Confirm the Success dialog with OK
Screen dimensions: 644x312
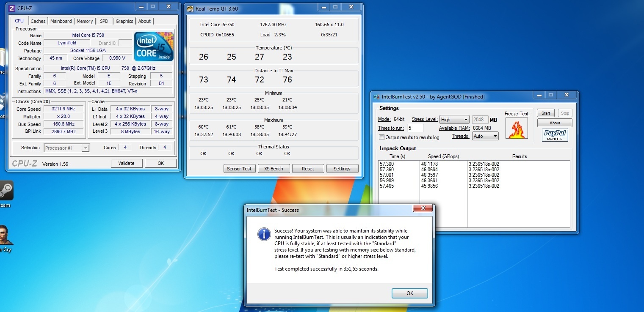(410, 293)
